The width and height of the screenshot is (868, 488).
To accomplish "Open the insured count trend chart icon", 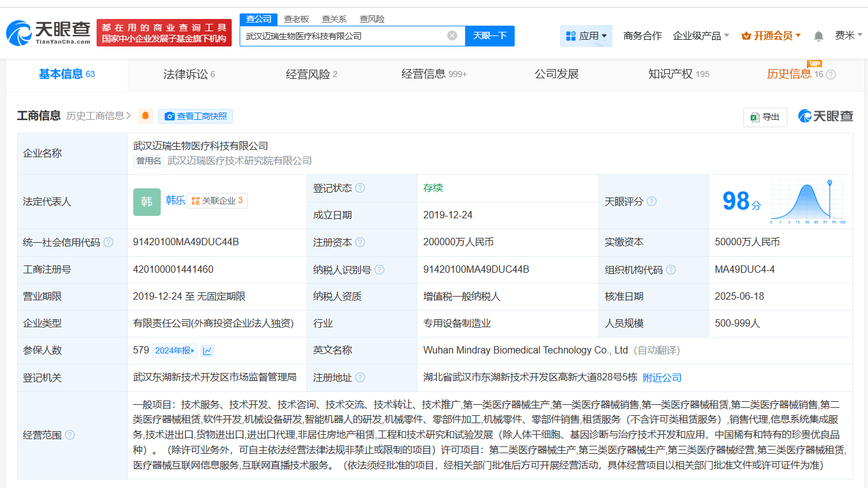I will [207, 350].
